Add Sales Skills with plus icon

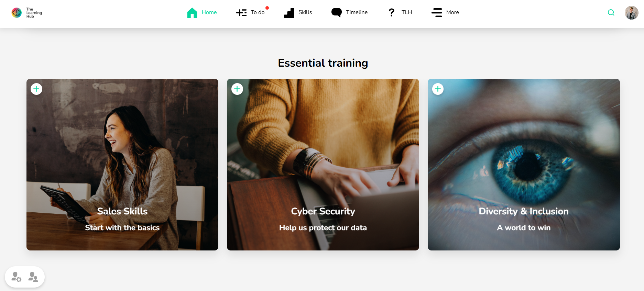(x=36, y=89)
